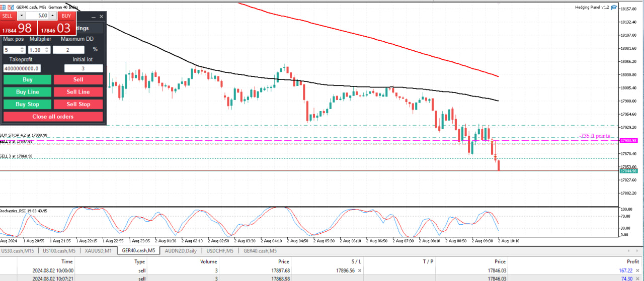This screenshot has height=281, width=644.
Task: Open the AUDNZD,Daily chart tab
Action: [181, 250]
